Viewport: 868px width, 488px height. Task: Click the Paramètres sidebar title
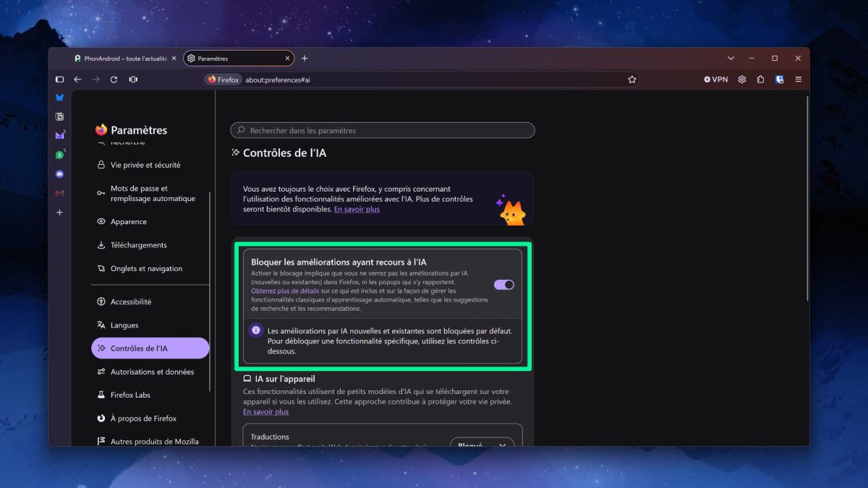click(139, 130)
